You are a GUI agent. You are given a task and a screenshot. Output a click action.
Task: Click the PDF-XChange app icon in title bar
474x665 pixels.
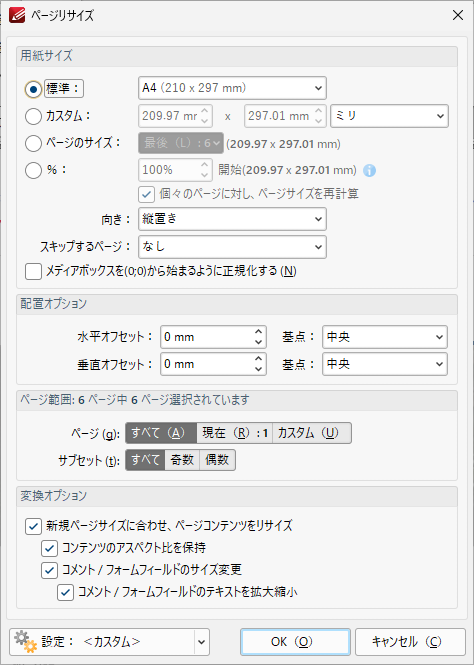17,16
